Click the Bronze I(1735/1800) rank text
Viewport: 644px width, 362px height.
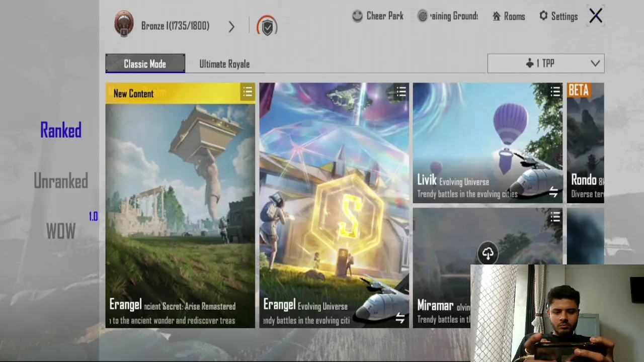coord(175,26)
